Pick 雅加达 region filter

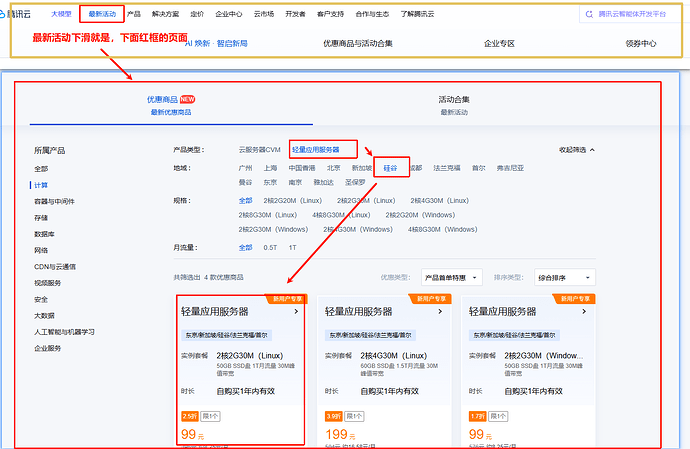(x=324, y=182)
